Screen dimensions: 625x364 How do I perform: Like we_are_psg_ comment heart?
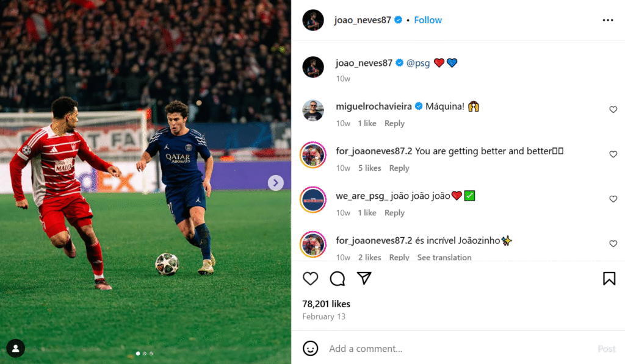[613, 199]
